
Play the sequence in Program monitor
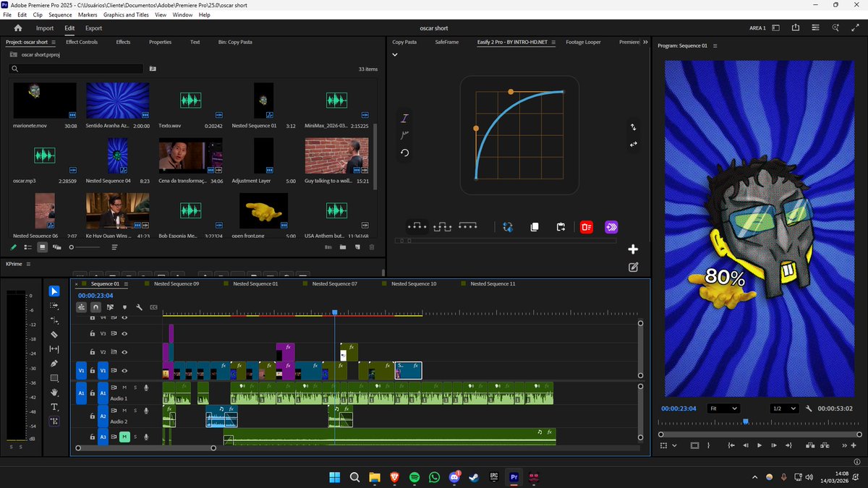click(759, 445)
